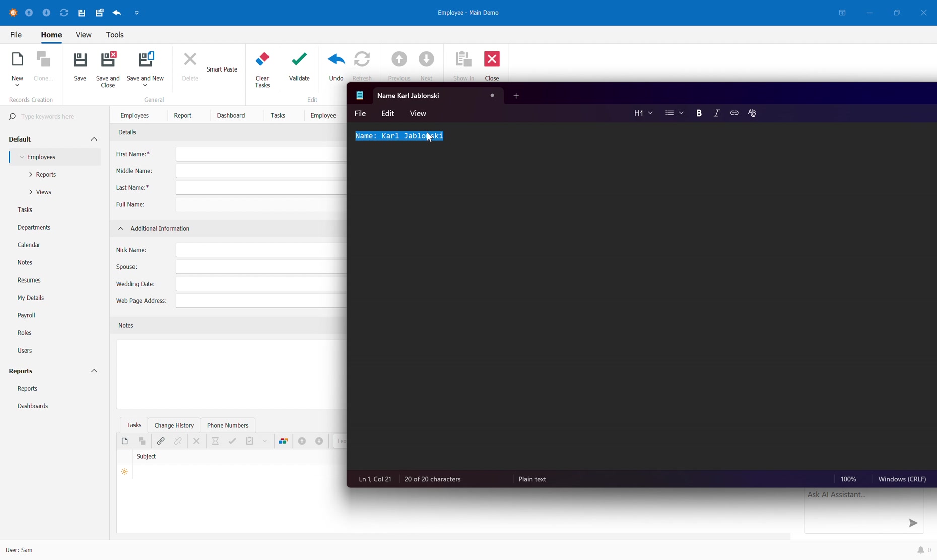Click Smart Paste button
The height and width of the screenshot is (560, 937).
[x=222, y=69]
